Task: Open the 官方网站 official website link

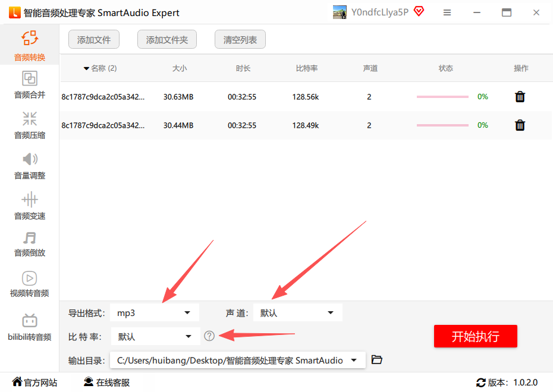Action: [34, 382]
